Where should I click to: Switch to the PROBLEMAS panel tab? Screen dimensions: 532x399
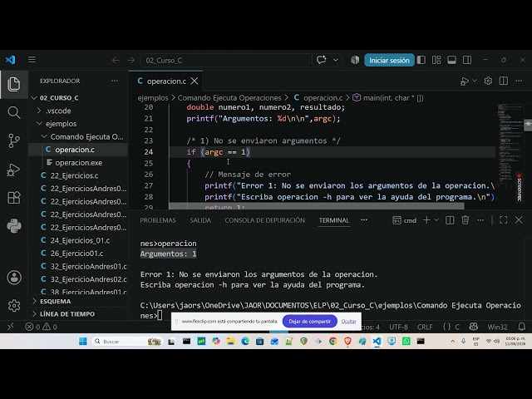158,220
